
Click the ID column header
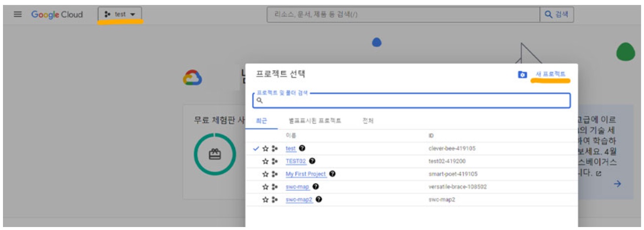431,136
